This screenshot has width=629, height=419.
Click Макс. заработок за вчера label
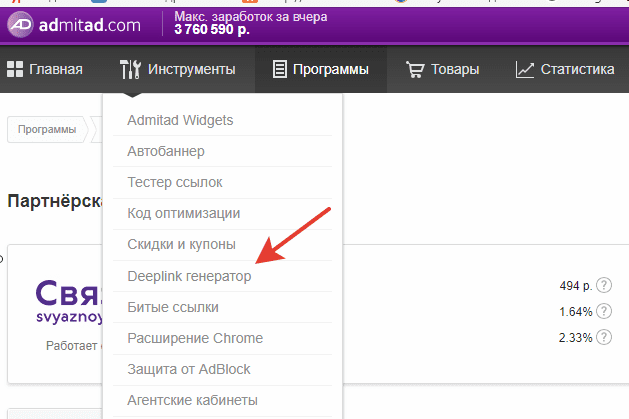(x=251, y=17)
